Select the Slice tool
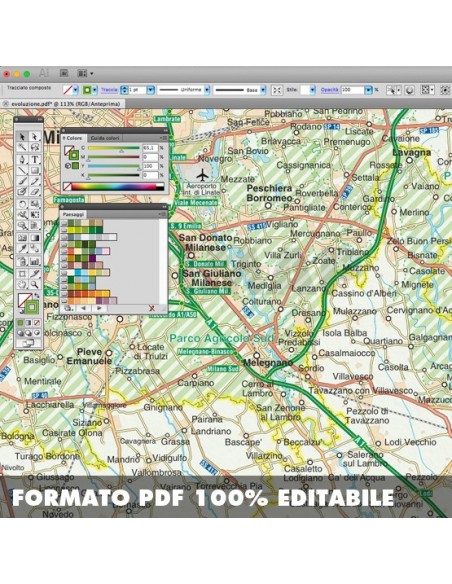The image size is (452, 584). click(x=35, y=274)
